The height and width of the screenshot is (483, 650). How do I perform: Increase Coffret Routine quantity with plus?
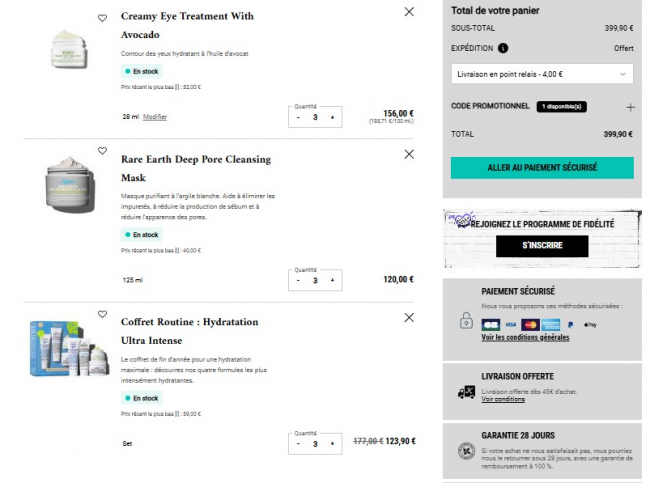click(332, 444)
